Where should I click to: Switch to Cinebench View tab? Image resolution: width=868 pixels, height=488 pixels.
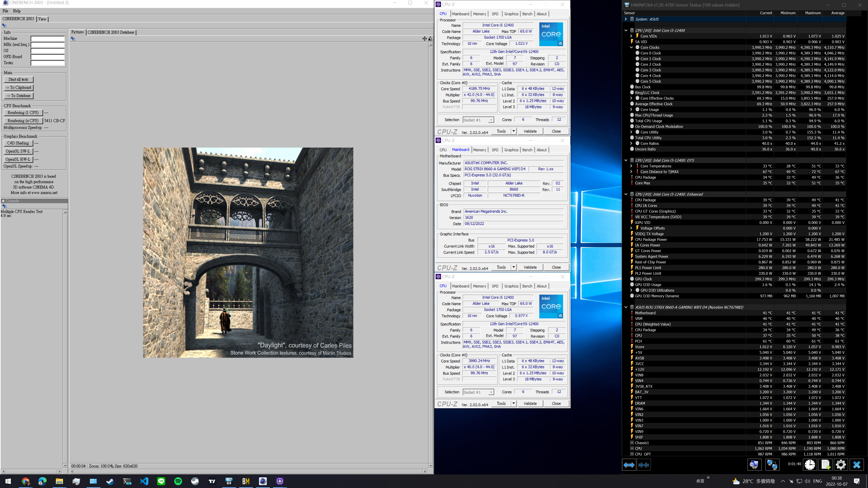coord(42,19)
